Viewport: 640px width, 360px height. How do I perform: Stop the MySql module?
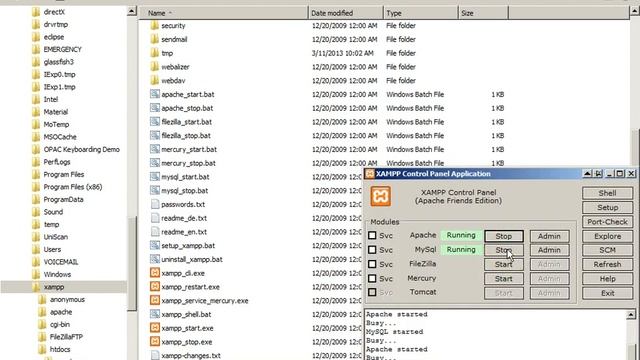coord(504,250)
